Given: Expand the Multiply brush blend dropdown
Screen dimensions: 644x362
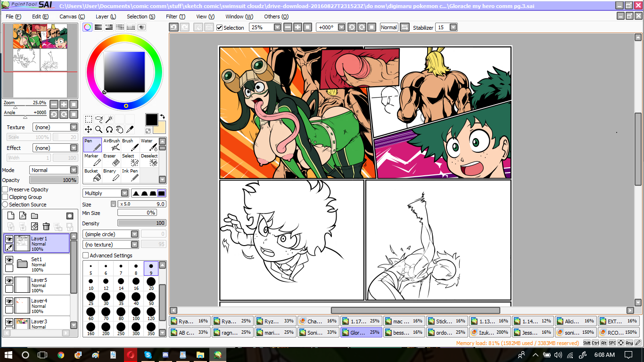Looking at the screenshot, I should (106, 193).
